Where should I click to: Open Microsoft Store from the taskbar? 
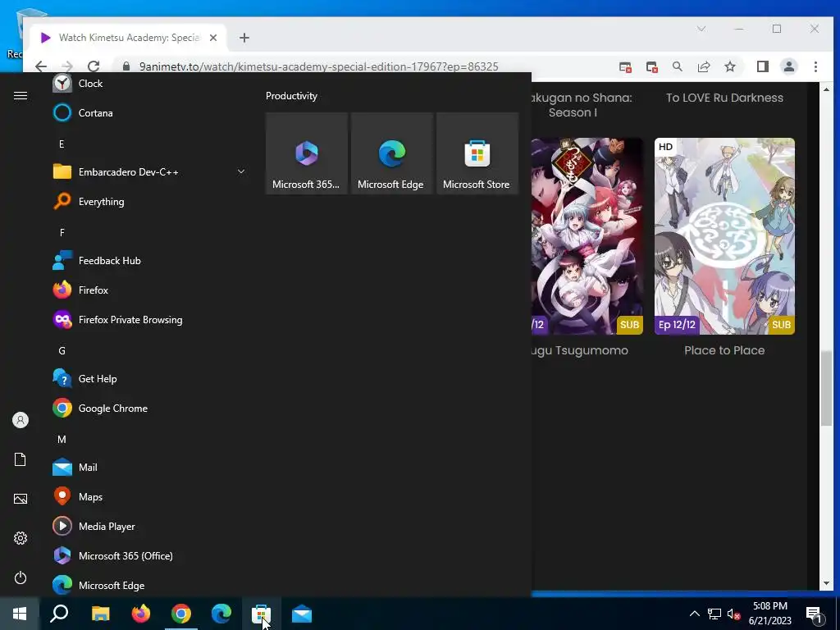tap(262, 614)
